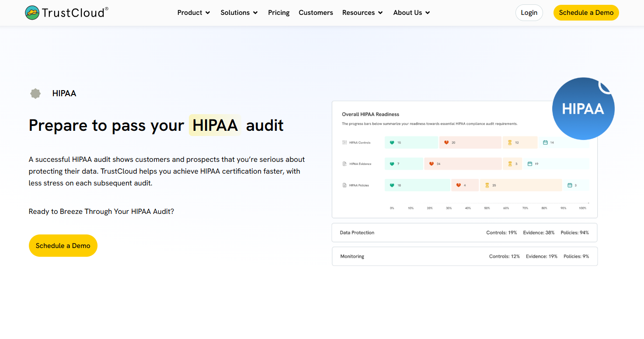Image resolution: width=644 pixels, height=339 pixels.
Task: Click Controls: 19% in Data Protection row
Action: 501,233
